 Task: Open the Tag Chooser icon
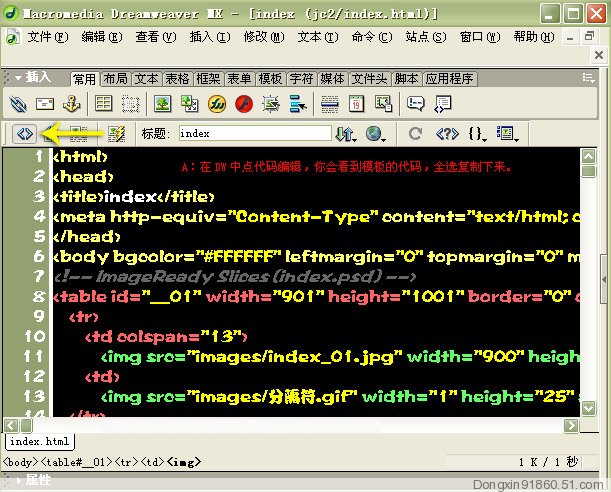pyautogui.click(x=443, y=104)
